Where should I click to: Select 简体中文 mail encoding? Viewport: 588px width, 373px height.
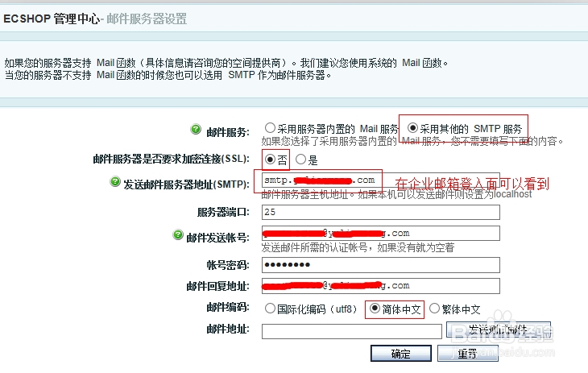[375, 309]
